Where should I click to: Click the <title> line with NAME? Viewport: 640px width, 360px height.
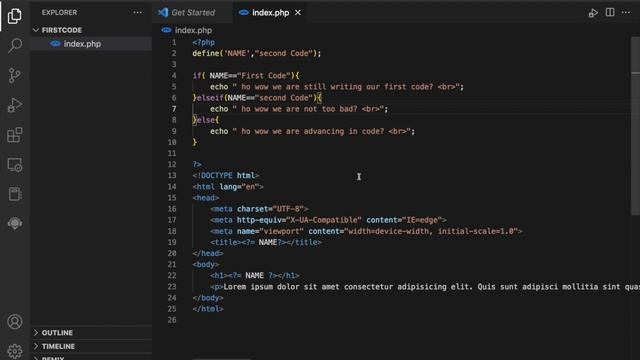click(266, 242)
